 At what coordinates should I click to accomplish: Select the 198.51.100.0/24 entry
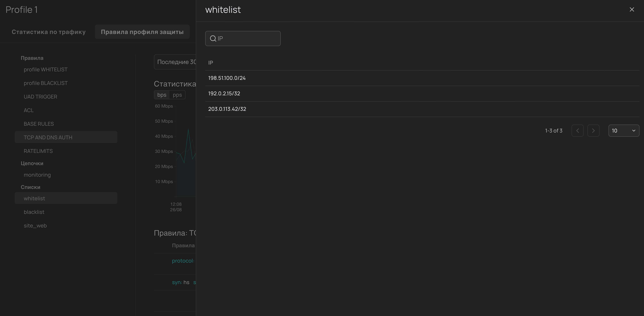(x=422, y=78)
